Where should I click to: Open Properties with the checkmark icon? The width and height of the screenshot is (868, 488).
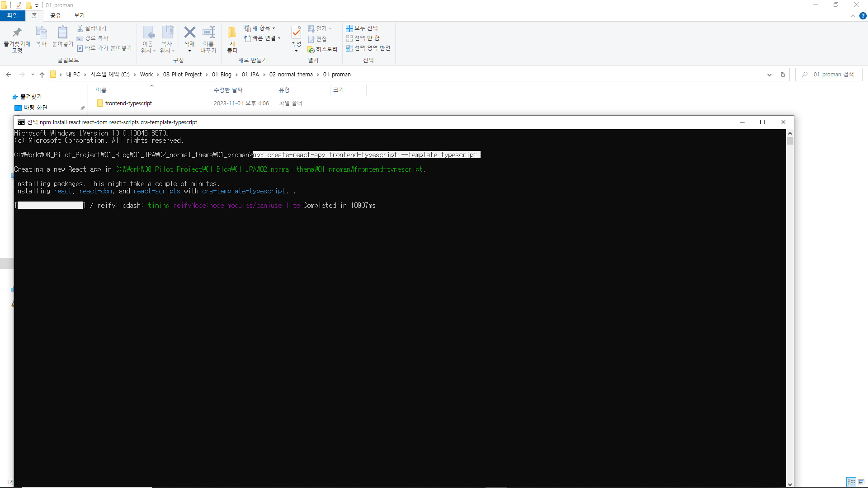[x=296, y=33]
